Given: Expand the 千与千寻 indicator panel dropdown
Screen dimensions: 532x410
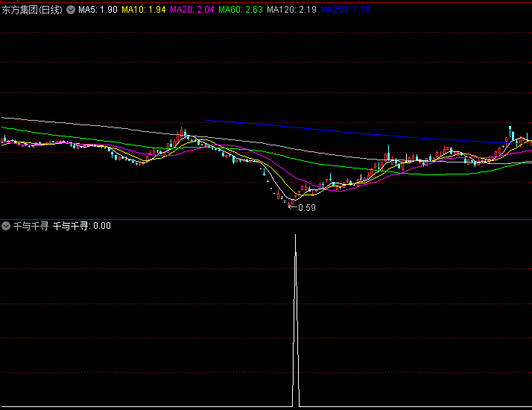Looking at the screenshot, I should (7, 226).
